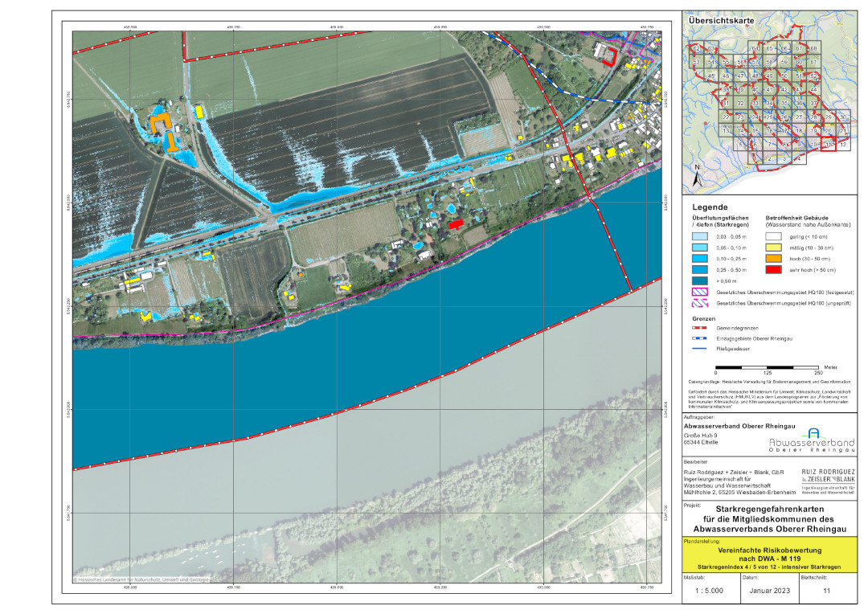The width and height of the screenshot is (868, 614).
Task: Click the Gemeindegrenzen red line symbol
Action: [702, 329]
